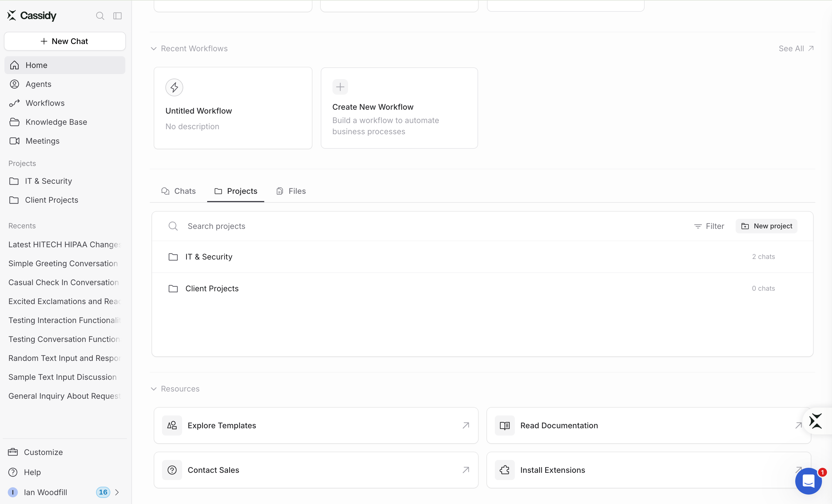Open Agents in the sidebar
The width and height of the screenshot is (832, 504).
click(x=65, y=84)
